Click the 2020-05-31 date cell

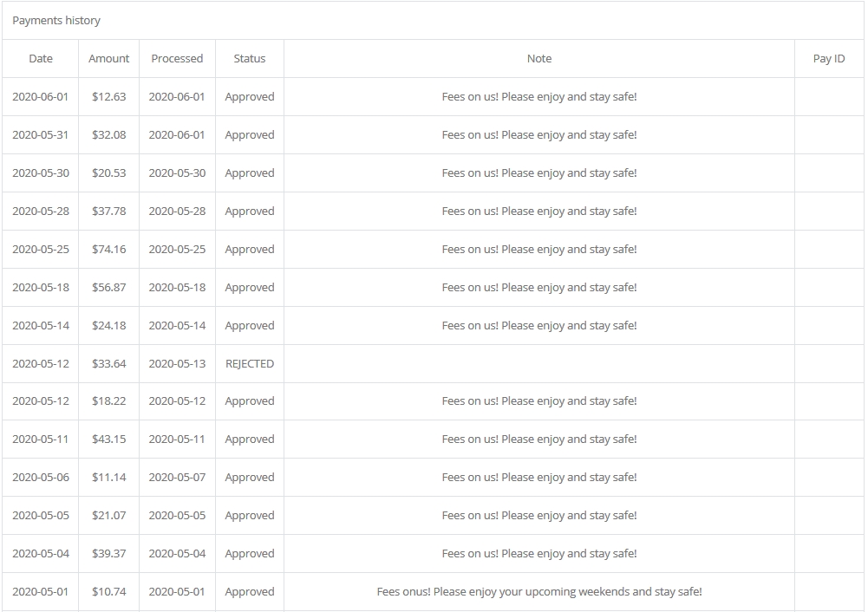tap(41, 135)
